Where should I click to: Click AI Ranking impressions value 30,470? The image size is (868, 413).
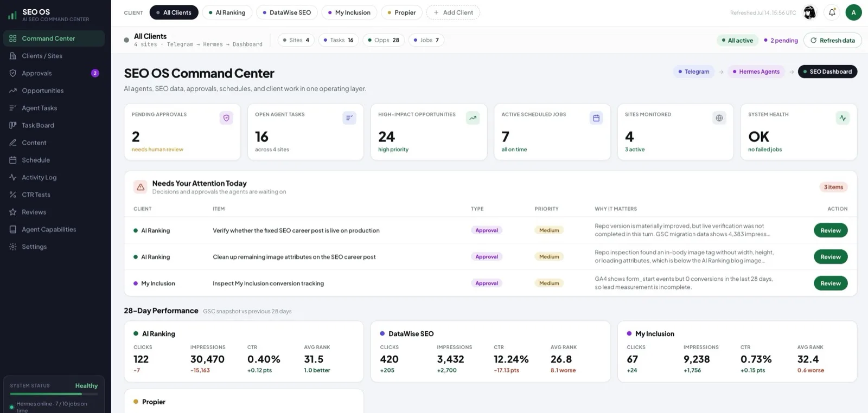point(207,359)
